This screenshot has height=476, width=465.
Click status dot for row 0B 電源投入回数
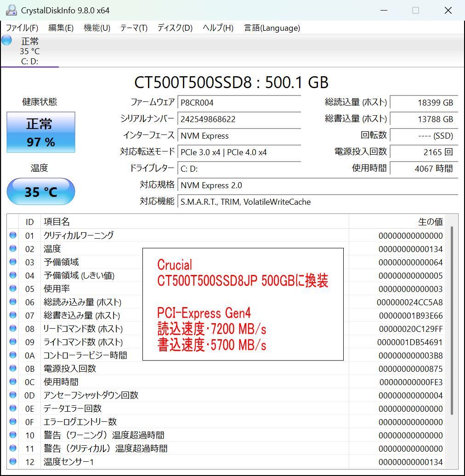[13, 369]
